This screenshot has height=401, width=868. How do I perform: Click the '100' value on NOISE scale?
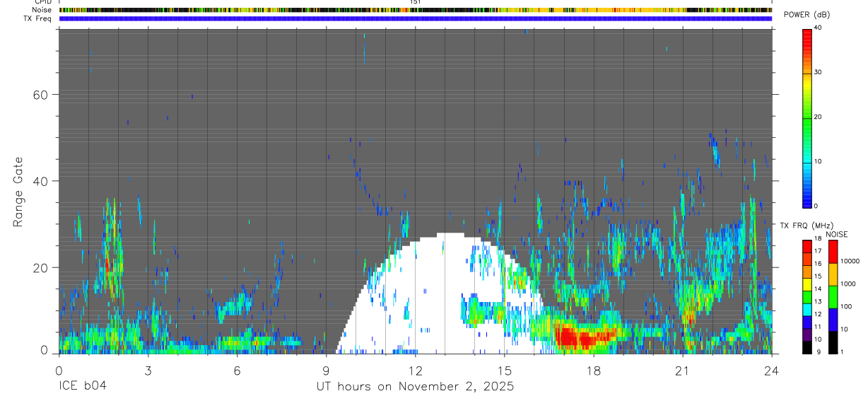846,306
